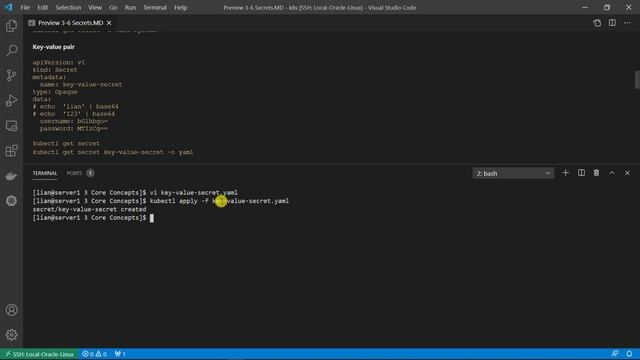Open the Run and Debug view
Image resolution: width=640 pixels, height=360 pixels.
pos(11,100)
